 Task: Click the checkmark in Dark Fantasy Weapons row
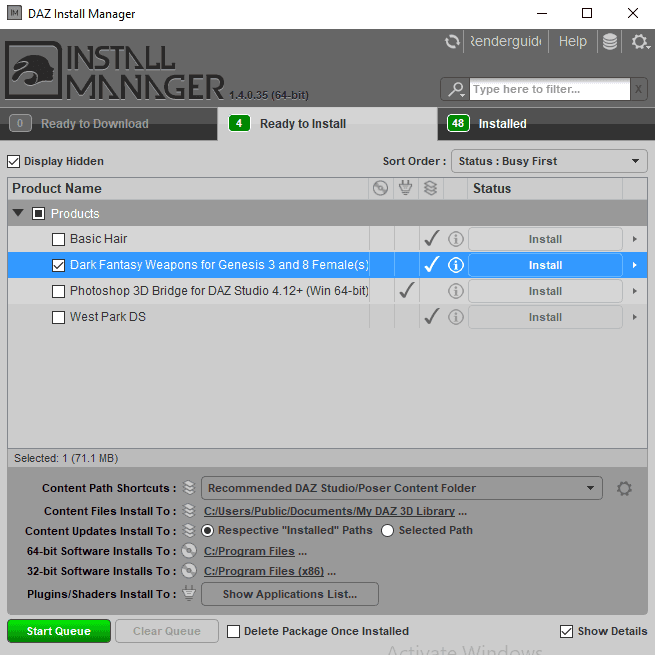coord(432,264)
